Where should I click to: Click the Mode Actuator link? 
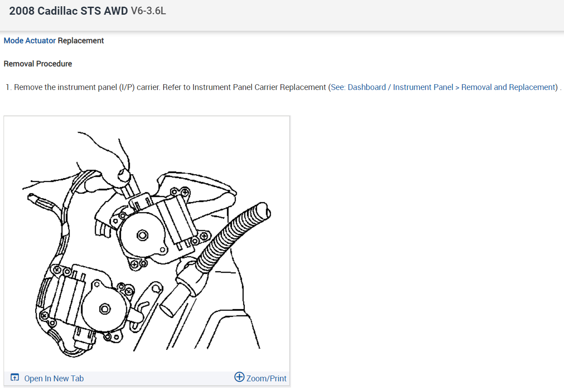click(x=30, y=41)
